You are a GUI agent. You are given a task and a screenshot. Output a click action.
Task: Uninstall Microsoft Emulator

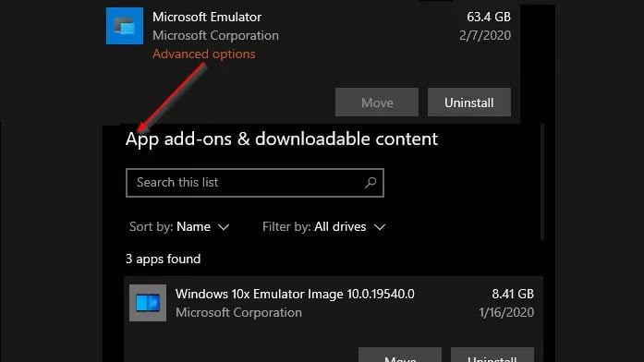pos(469,103)
